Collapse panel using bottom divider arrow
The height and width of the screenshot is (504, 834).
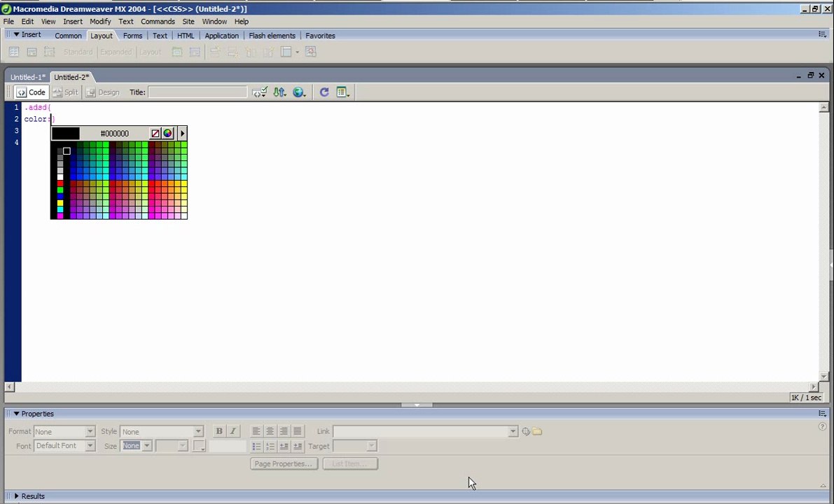[x=417, y=405]
